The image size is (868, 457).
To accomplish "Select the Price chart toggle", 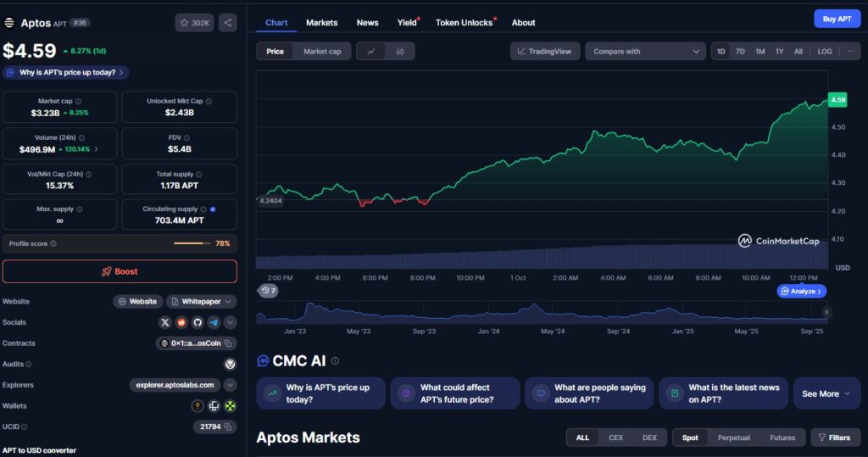I will coord(275,52).
